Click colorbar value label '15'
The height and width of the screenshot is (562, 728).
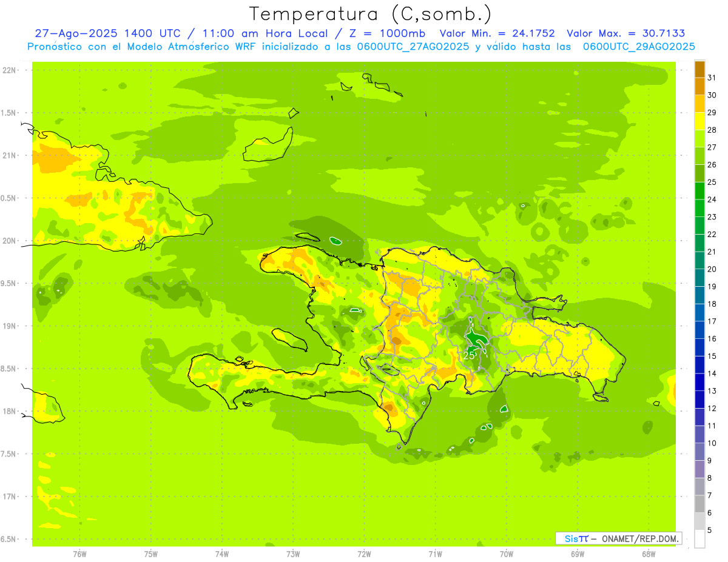tap(712, 356)
